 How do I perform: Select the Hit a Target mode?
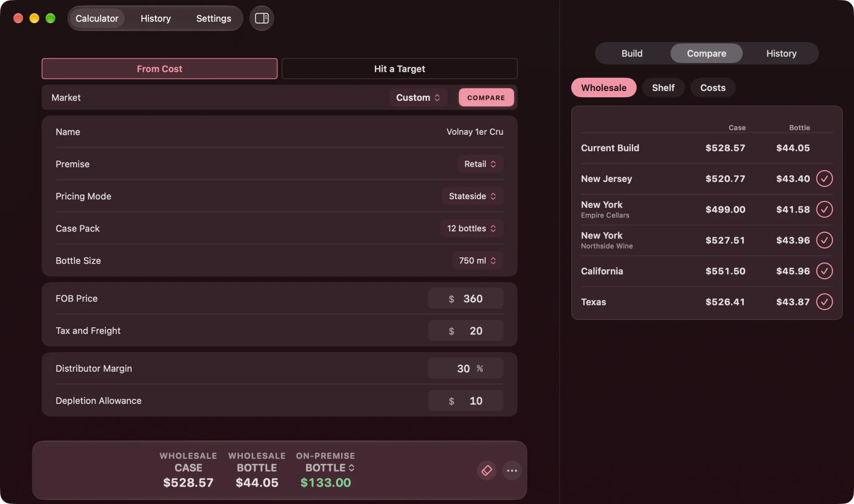click(399, 69)
